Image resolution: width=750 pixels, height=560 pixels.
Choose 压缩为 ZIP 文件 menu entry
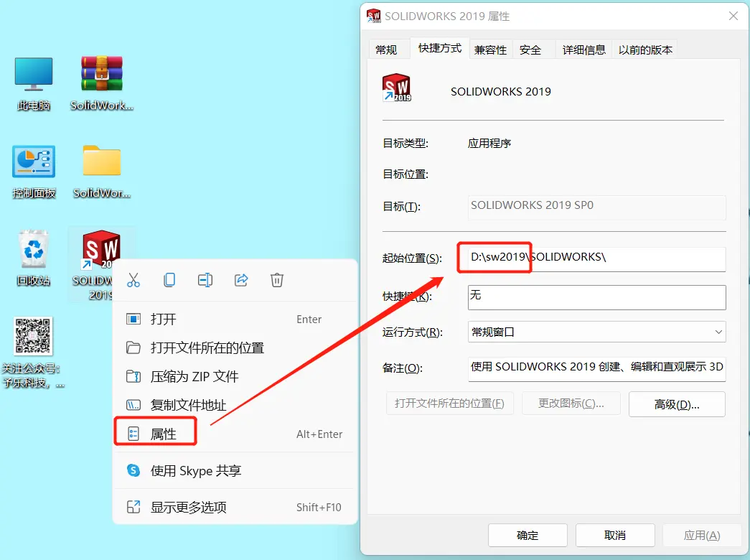pyautogui.click(x=235, y=377)
